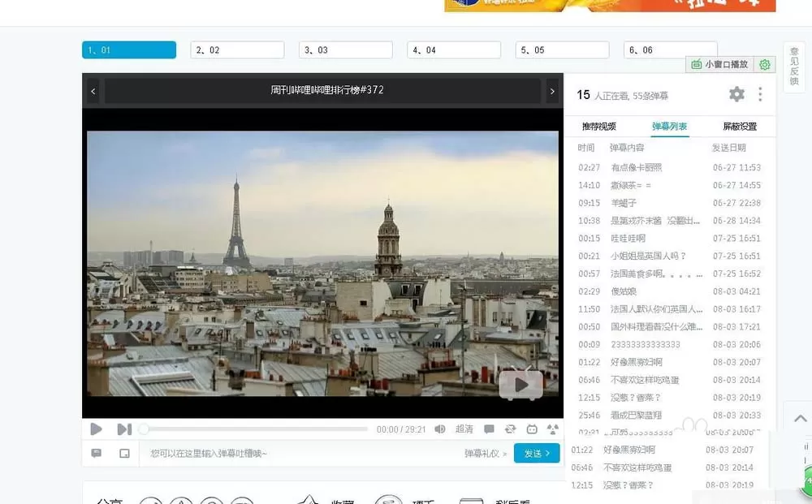
Task: Switch to the 推荐视频 tab
Action: pos(598,127)
